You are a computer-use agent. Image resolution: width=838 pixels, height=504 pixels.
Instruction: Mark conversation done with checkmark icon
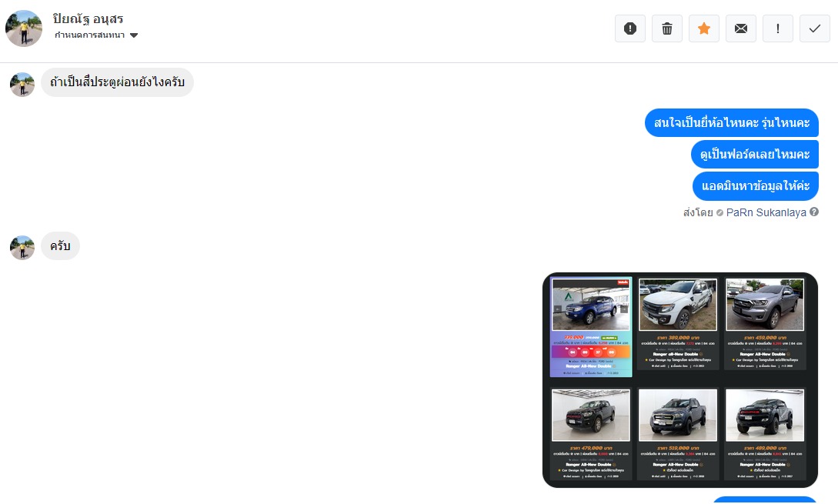click(814, 28)
